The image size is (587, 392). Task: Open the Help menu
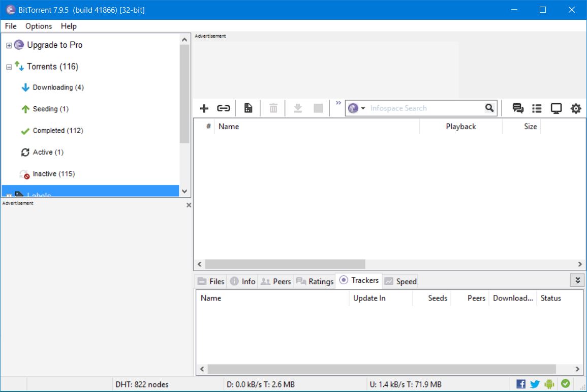click(x=69, y=26)
